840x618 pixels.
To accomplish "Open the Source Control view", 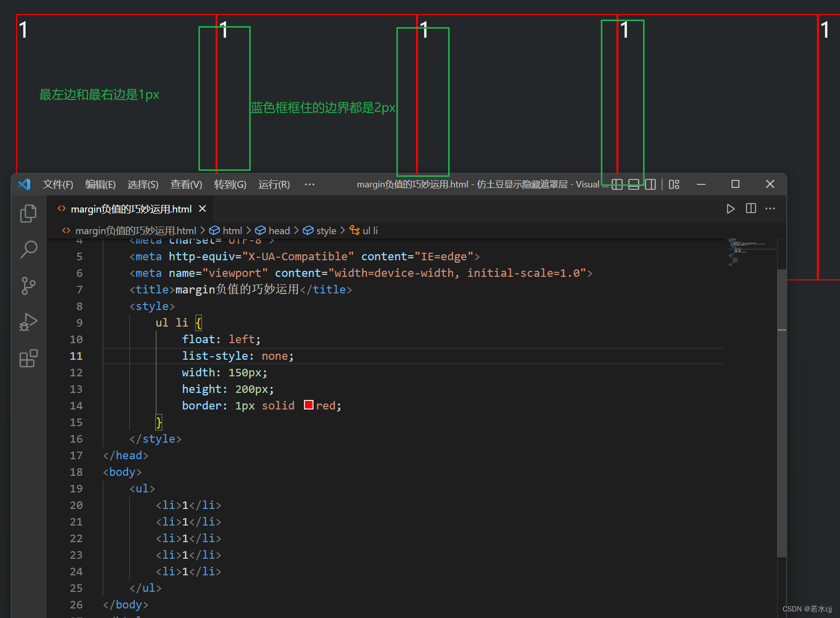I will coord(28,286).
